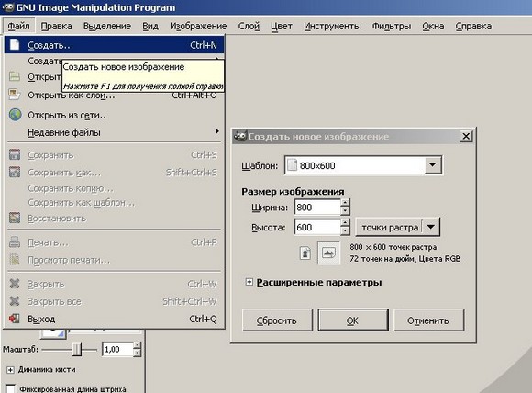The width and height of the screenshot is (532, 393).
Task: Increase Масштаб with the up stepper
Action: click(x=137, y=345)
